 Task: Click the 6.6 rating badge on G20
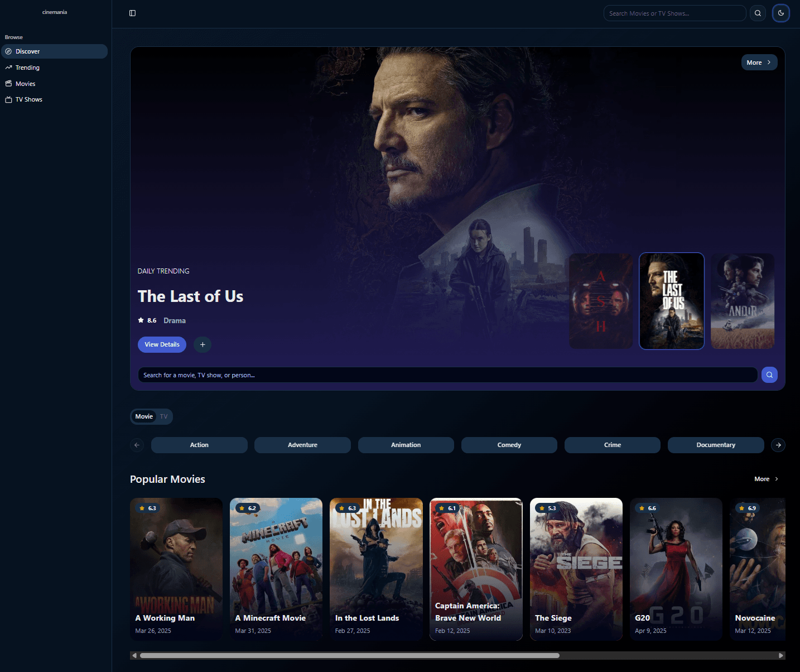tap(648, 508)
